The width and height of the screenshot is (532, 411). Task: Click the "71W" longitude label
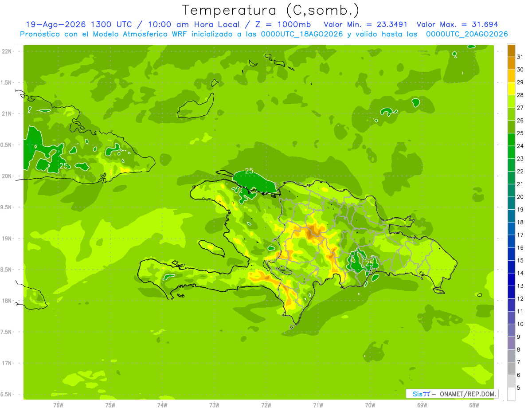point(318,405)
